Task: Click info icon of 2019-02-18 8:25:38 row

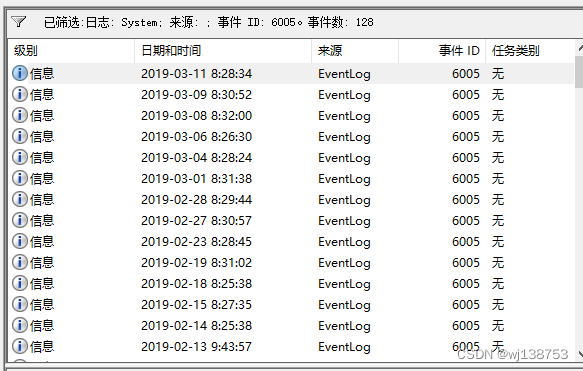Action: (x=20, y=283)
